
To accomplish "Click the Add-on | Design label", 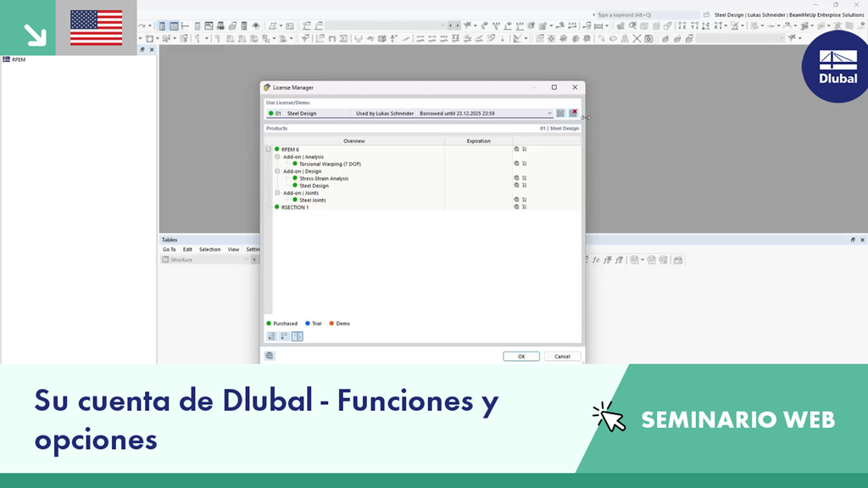I will [x=303, y=171].
